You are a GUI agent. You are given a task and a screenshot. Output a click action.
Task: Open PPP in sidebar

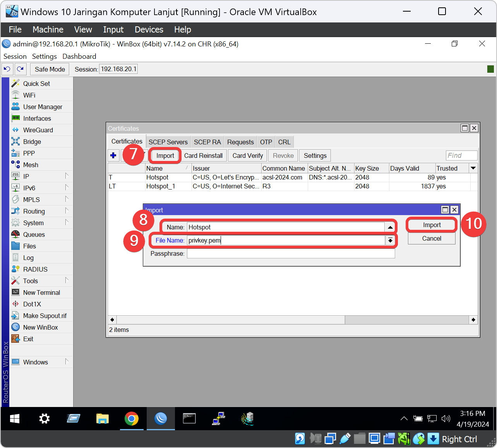[x=29, y=153]
